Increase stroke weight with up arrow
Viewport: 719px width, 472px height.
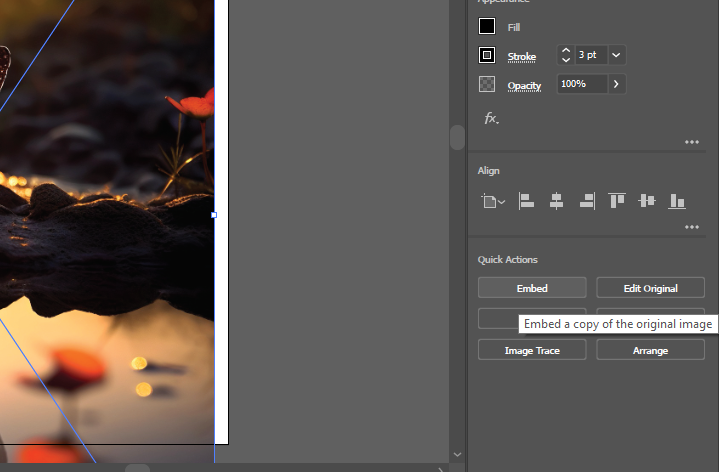point(566,50)
